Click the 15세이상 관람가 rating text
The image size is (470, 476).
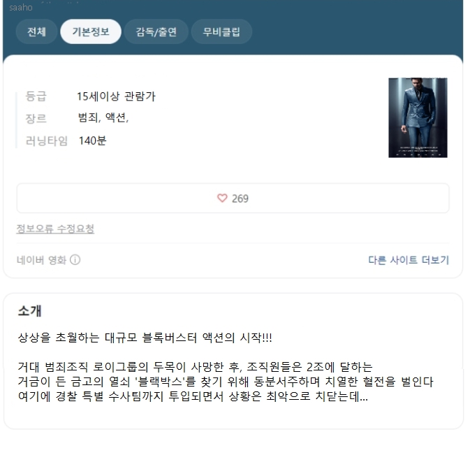116,96
